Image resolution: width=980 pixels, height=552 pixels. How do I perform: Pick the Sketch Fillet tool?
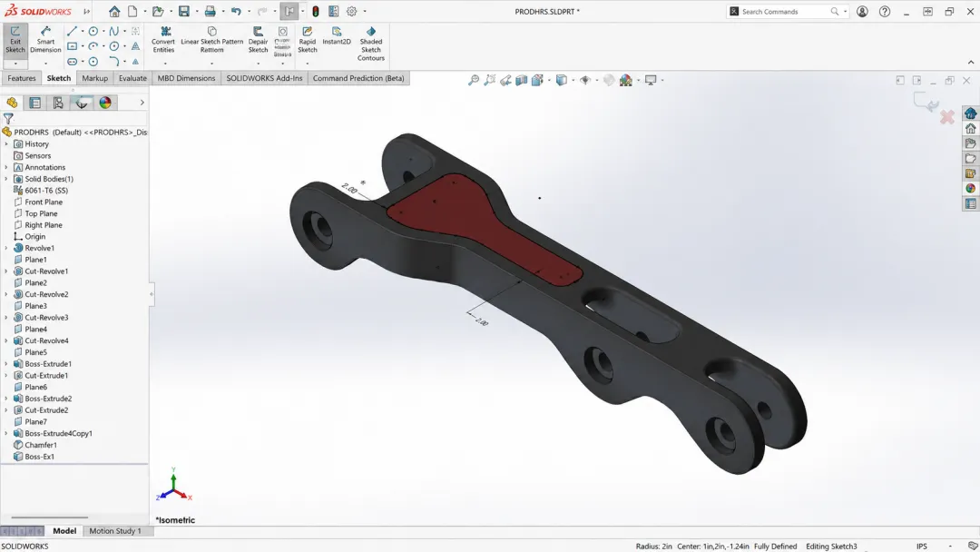point(113,61)
